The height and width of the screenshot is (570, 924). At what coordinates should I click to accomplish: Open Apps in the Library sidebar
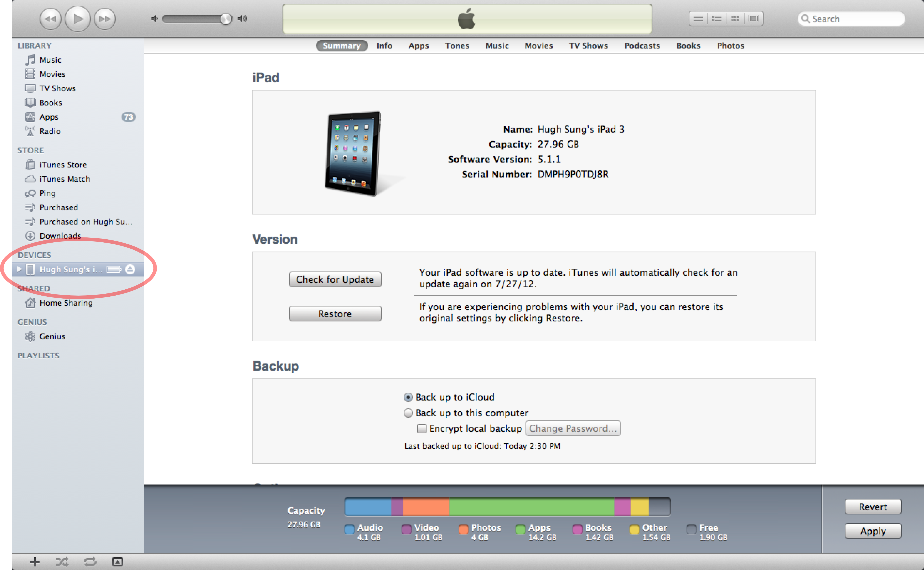77,117
